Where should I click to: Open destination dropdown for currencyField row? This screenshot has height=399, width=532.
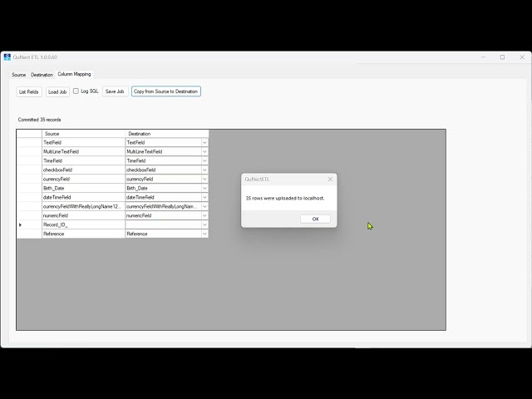point(204,180)
